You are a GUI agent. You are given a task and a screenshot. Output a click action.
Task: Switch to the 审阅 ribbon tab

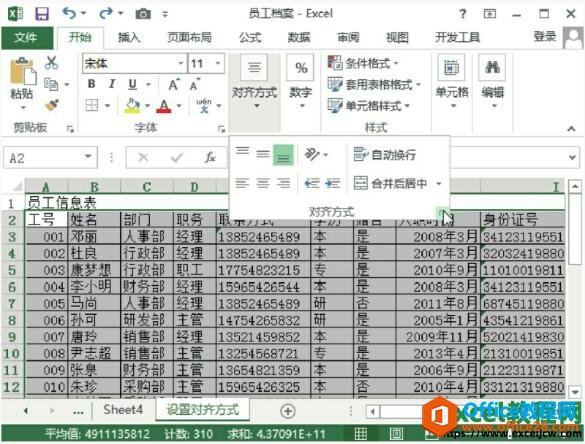pos(348,37)
